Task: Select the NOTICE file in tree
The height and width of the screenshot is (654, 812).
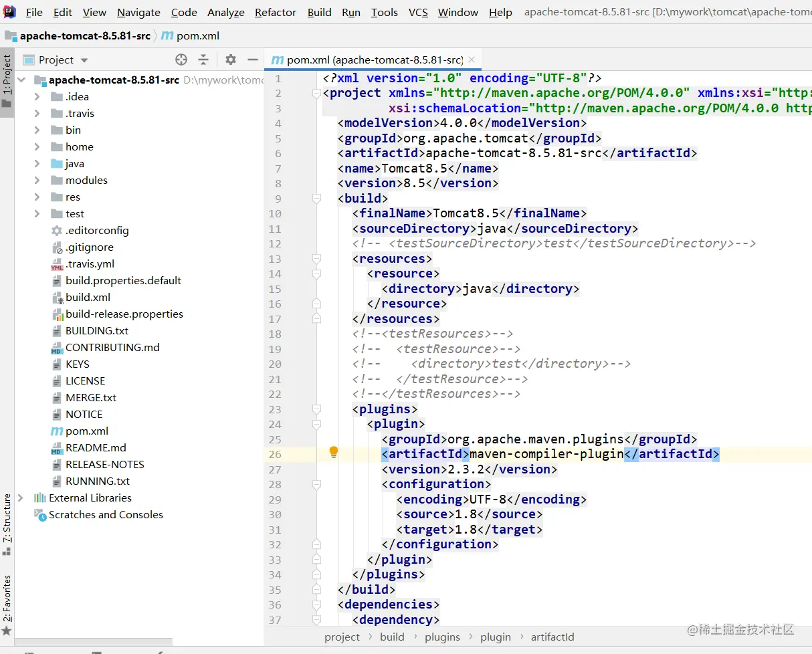Action: (84, 415)
